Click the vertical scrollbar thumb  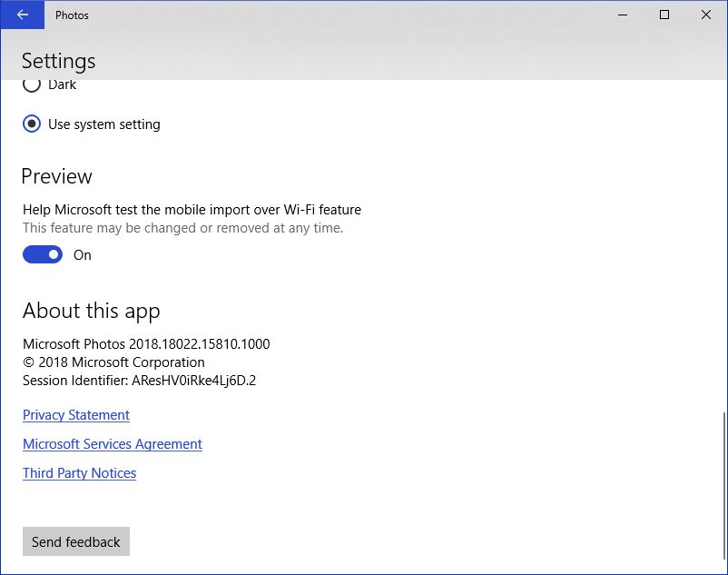(x=723, y=485)
